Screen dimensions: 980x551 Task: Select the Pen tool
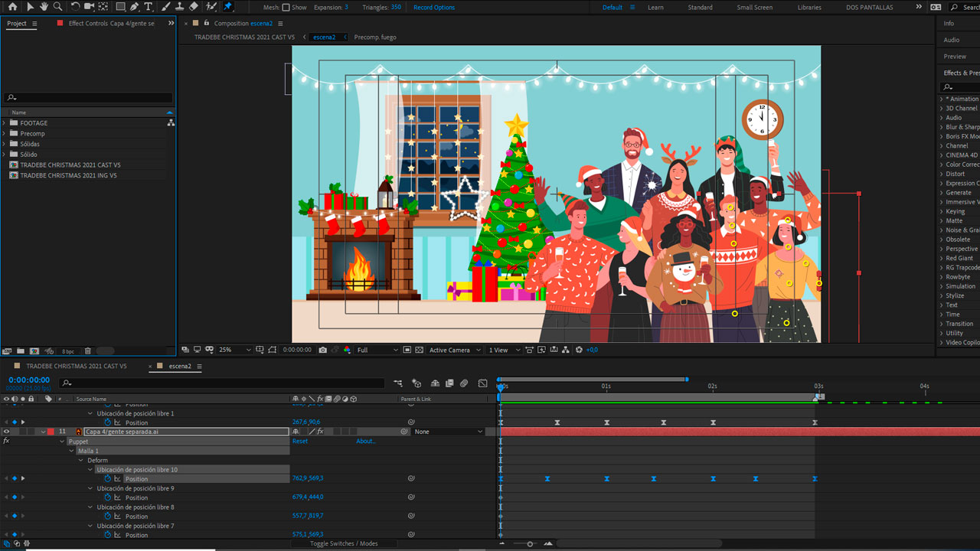click(135, 7)
